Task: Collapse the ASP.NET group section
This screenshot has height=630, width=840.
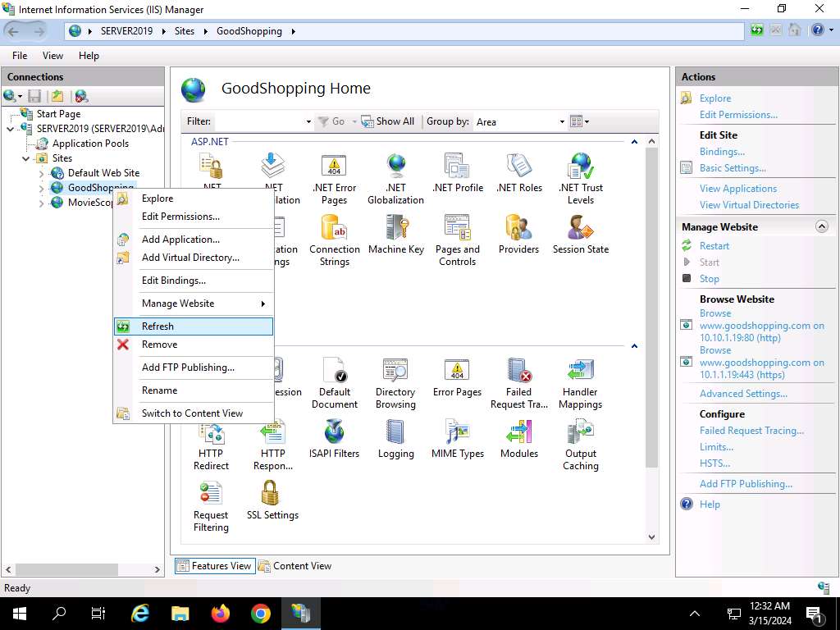Action: (634, 142)
